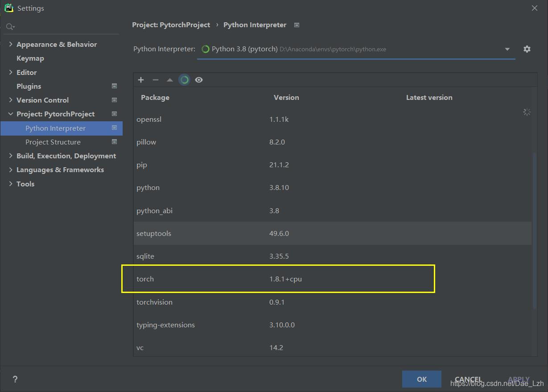548x392 pixels.
Task: Click project-level icon beside Python Interpreter breadcrumb
Action: [x=297, y=25]
